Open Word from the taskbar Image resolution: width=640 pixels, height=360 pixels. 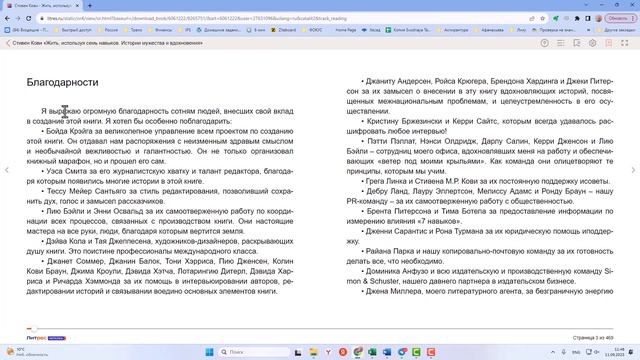tap(387, 352)
